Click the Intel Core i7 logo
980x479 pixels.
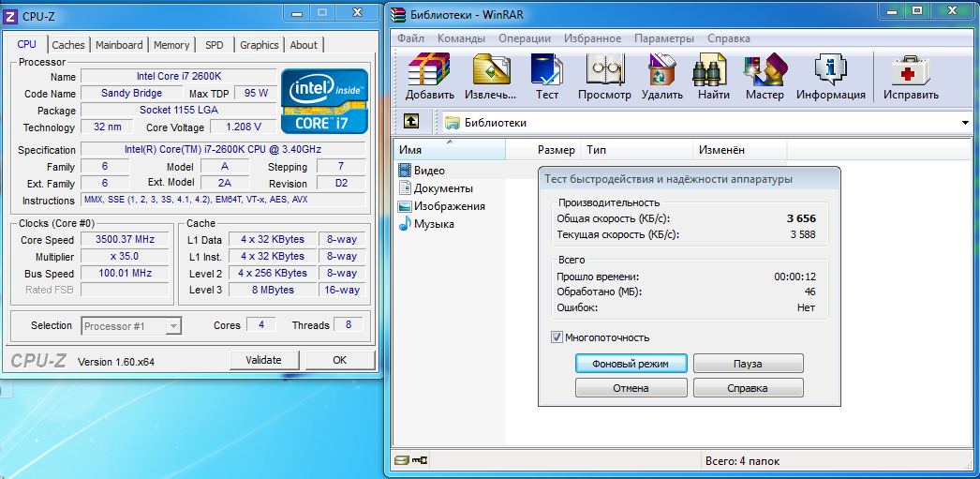(x=324, y=101)
